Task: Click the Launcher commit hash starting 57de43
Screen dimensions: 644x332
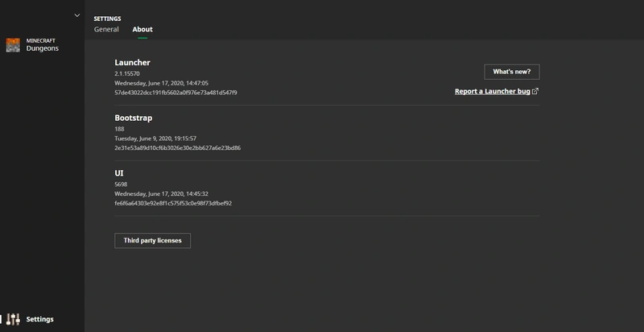Action: pyautogui.click(x=175, y=93)
